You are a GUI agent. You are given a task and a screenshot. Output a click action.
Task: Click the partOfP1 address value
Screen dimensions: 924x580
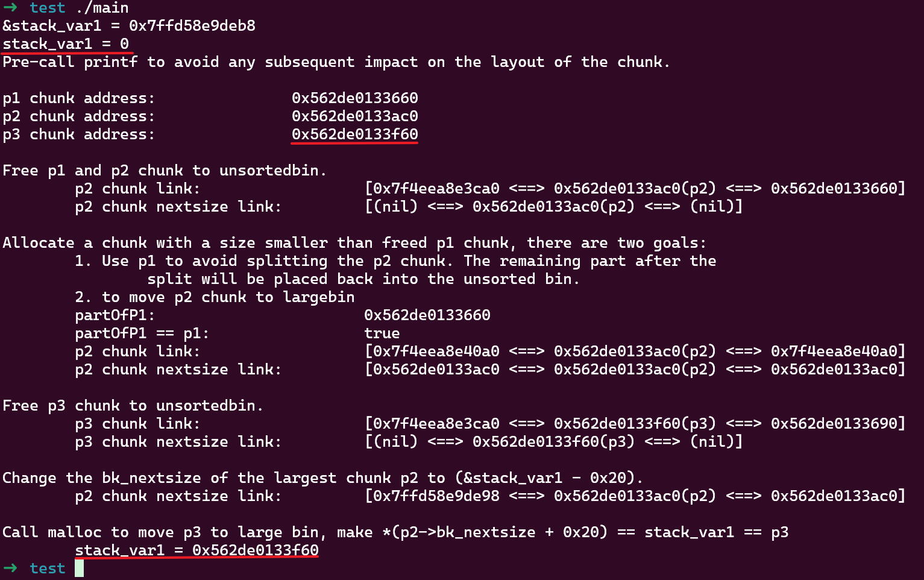(427, 315)
